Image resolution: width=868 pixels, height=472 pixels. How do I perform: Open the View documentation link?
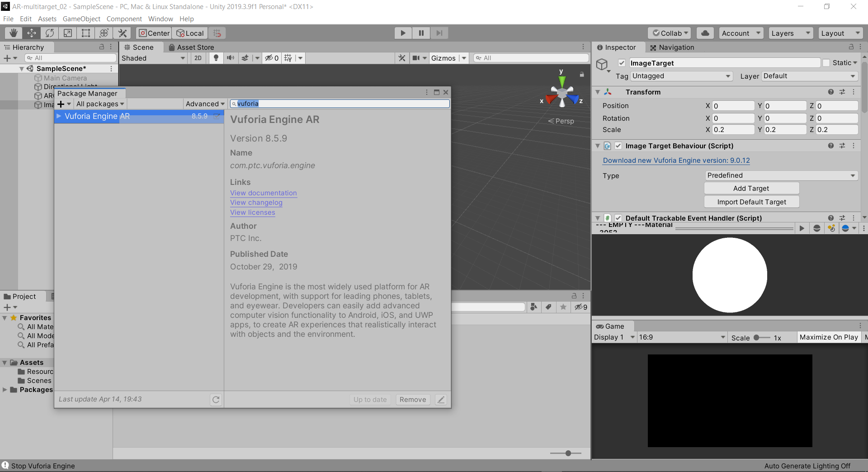(x=263, y=193)
